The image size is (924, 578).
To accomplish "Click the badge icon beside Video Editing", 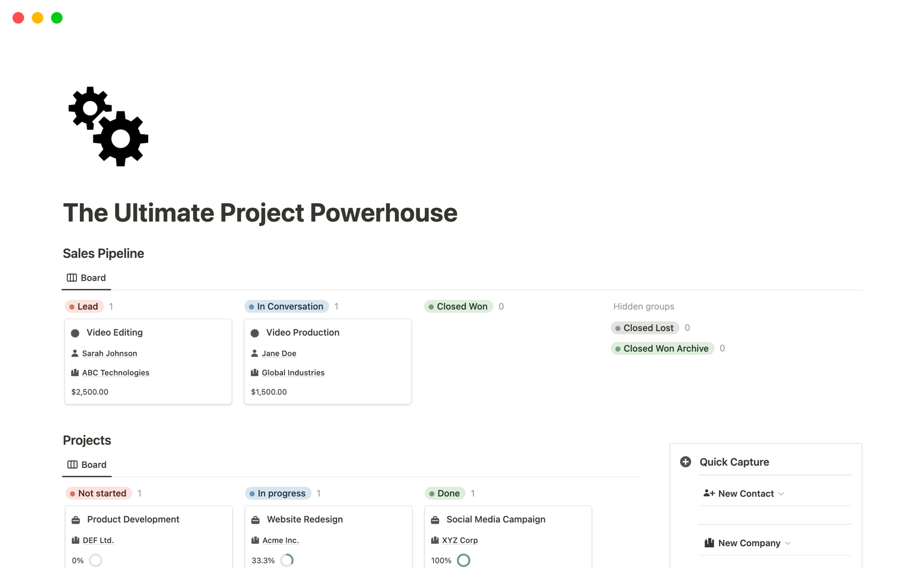I will [75, 333].
